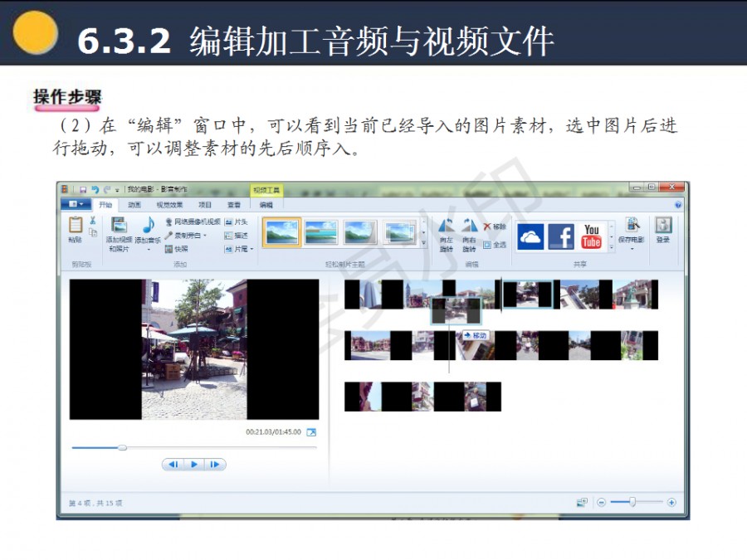Expand the Save movie (保存电影) dropdown

632,248
